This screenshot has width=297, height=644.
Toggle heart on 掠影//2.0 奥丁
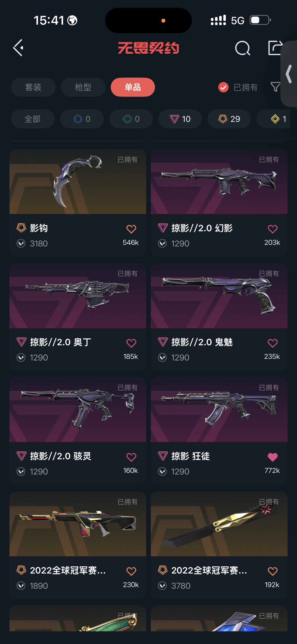point(131,343)
